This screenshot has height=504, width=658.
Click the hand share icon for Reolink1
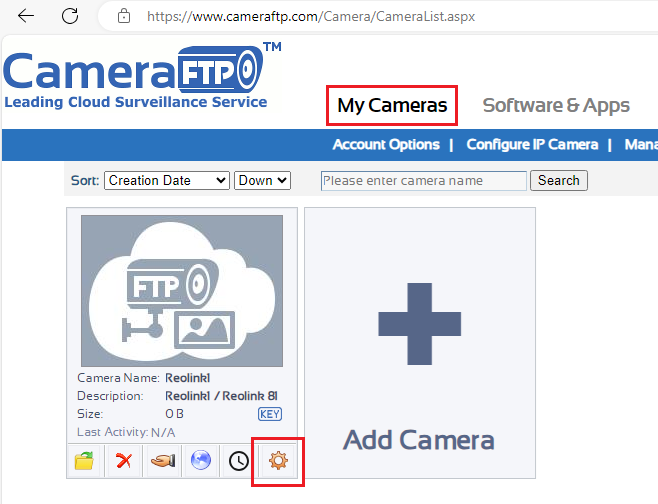tap(162, 462)
